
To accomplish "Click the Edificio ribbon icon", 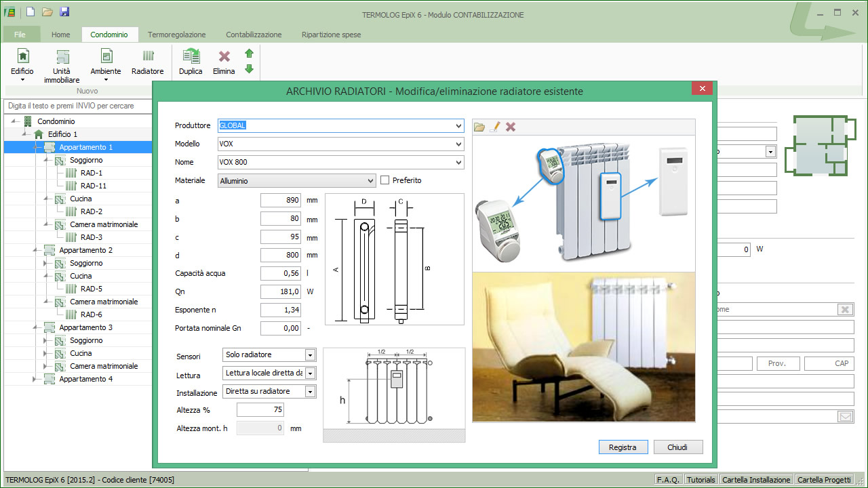I will (22, 57).
